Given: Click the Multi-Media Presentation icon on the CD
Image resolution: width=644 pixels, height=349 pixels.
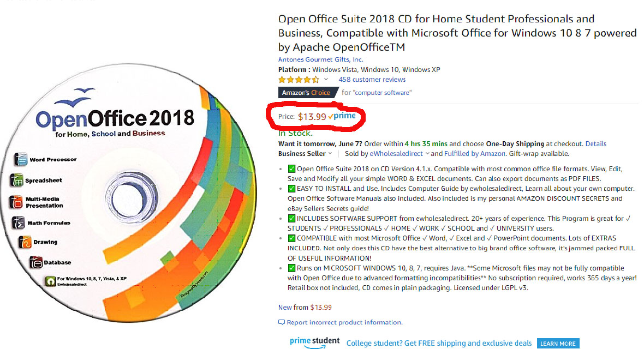Looking at the screenshot, I should click(x=16, y=202).
